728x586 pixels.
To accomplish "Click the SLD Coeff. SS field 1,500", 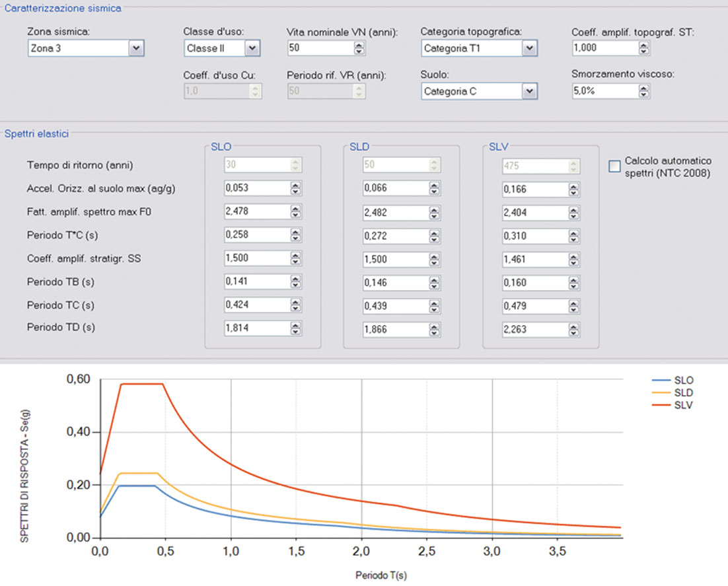I will (x=396, y=260).
